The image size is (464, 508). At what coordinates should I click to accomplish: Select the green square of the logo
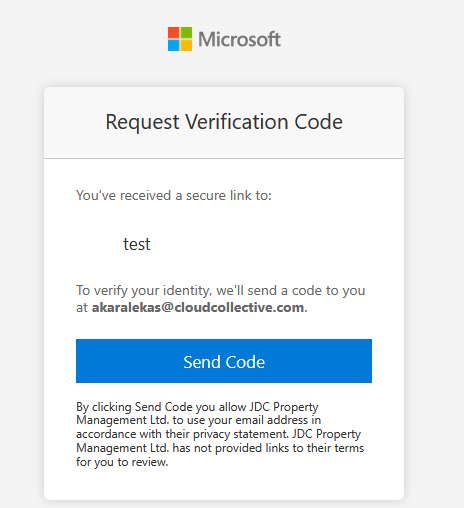(x=186, y=33)
